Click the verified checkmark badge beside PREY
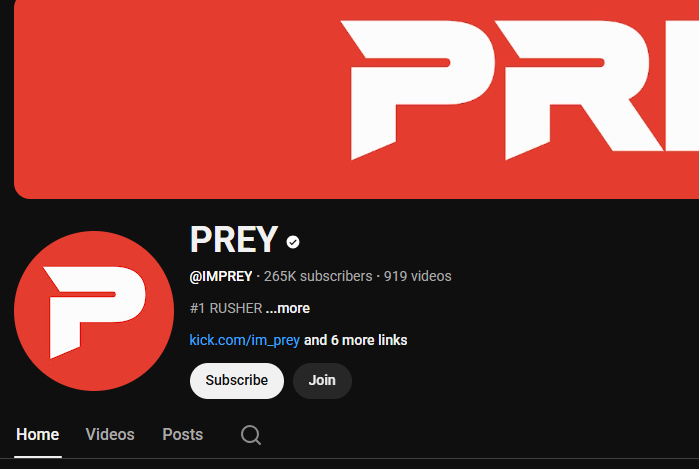Image resolution: width=699 pixels, height=469 pixels. point(293,242)
